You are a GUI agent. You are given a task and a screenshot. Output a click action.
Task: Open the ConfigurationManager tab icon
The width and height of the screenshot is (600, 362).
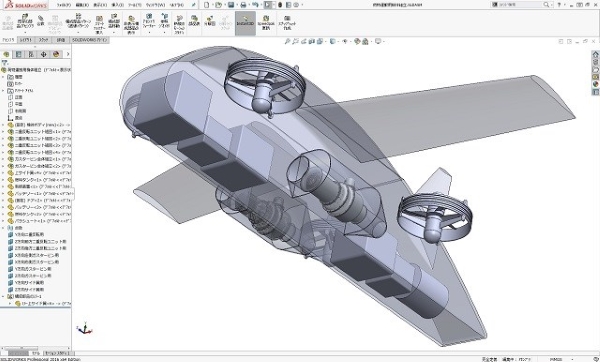(x=31, y=54)
